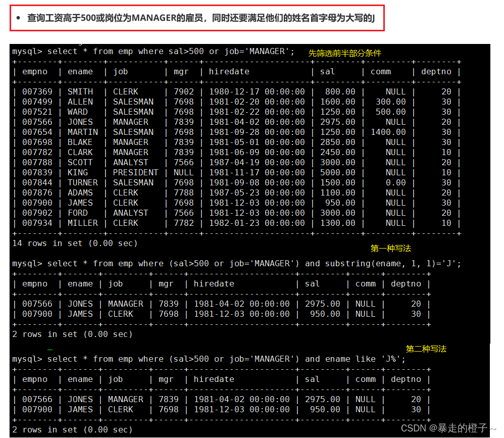
Task: Click the WARD name cell
Action: (77, 112)
